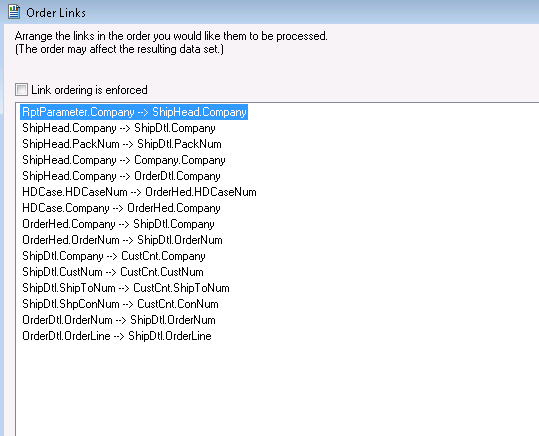Select ShipHead.Company --> OrderDtl.Company link
The image size is (539, 436).
(x=121, y=176)
